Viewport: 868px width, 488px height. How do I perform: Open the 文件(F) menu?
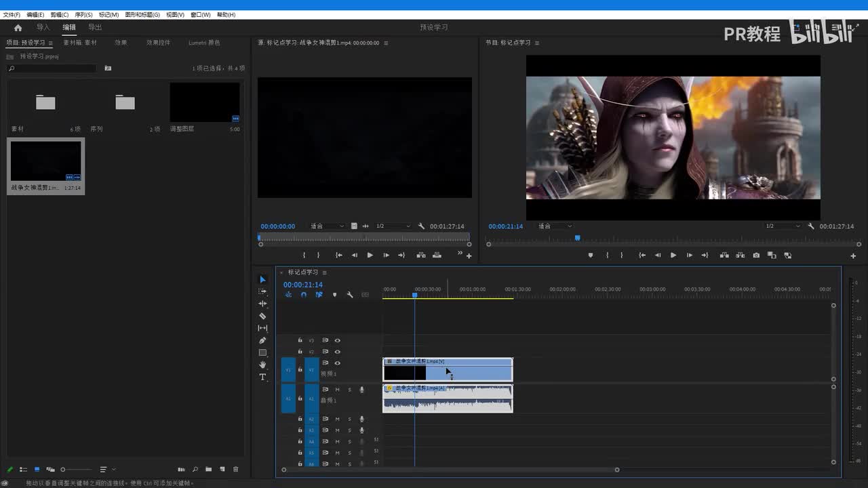tap(12, 15)
